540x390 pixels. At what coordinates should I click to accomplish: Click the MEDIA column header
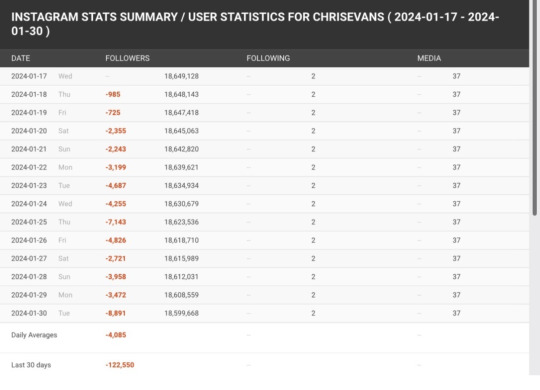coord(429,58)
